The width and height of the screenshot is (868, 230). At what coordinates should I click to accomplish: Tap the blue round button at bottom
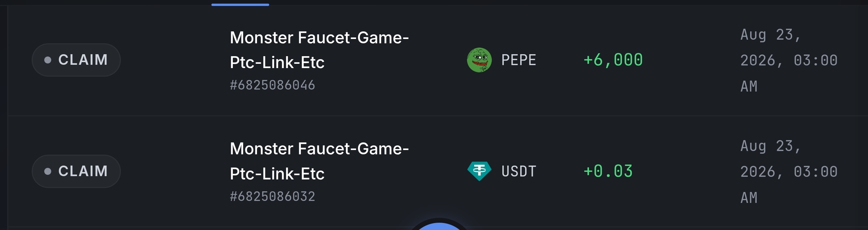tap(439, 226)
